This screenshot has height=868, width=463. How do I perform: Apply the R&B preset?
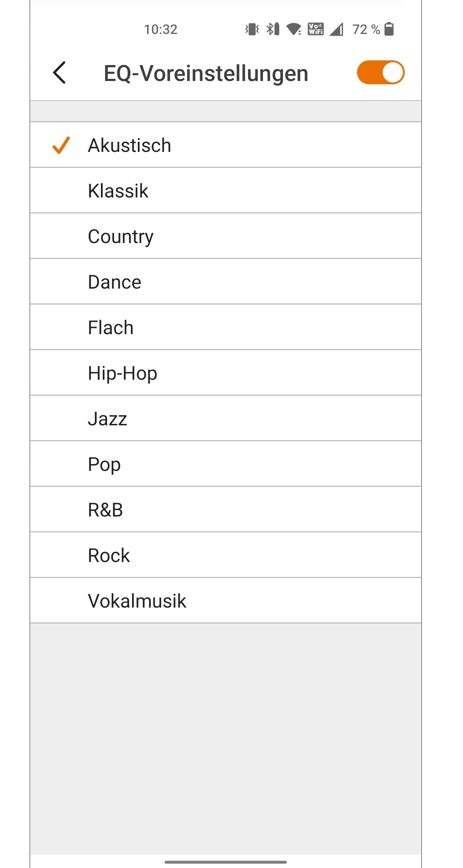(226, 510)
